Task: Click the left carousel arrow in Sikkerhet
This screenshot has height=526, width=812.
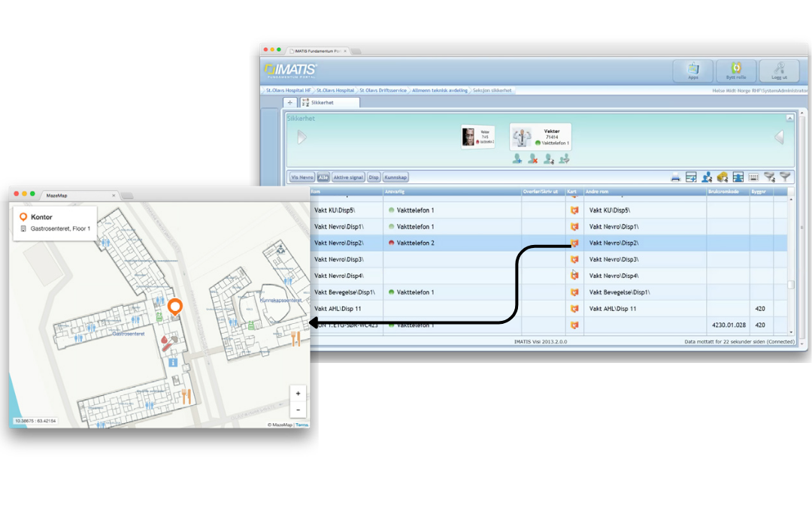Action: 302,138
